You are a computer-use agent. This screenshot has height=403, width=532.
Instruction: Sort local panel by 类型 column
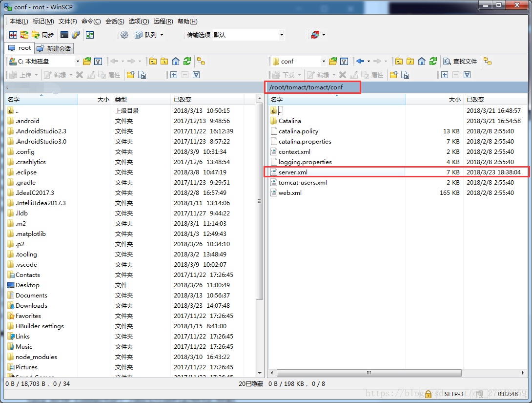[141, 100]
